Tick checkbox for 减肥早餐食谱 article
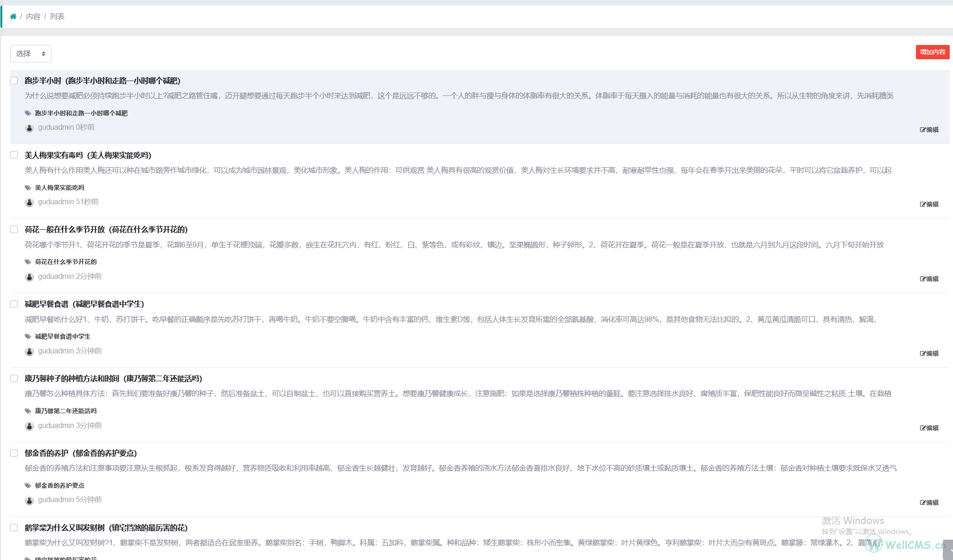953x560 pixels. pyautogui.click(x=14, y=304)
